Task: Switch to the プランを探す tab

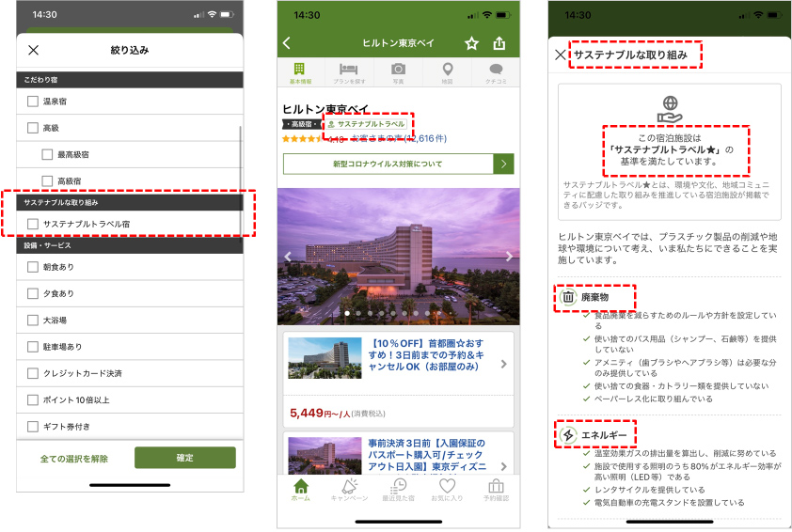Action: (348, 73)
